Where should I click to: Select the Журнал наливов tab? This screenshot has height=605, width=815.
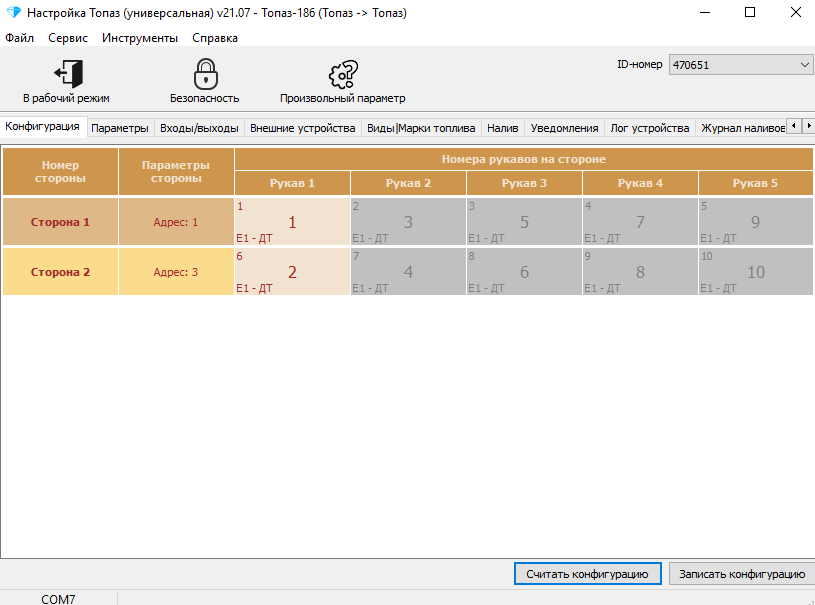tap(742, 128)
